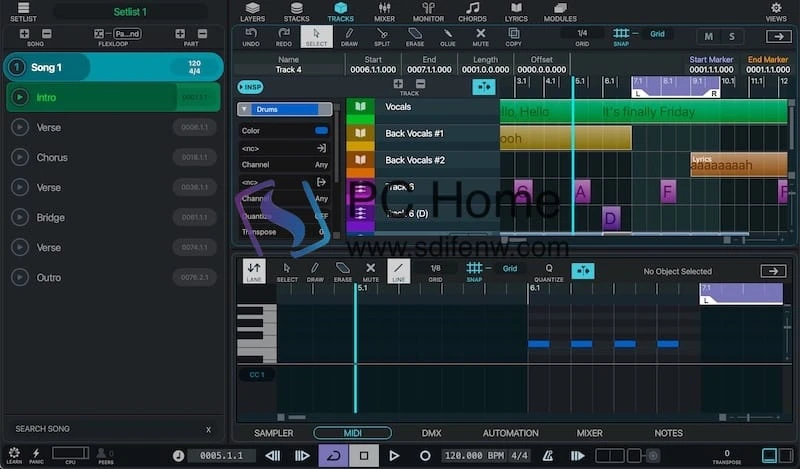The width and height of the screenshot is (800, 469).
Task: Click the Stop button in transport
Action: point(363,455)
